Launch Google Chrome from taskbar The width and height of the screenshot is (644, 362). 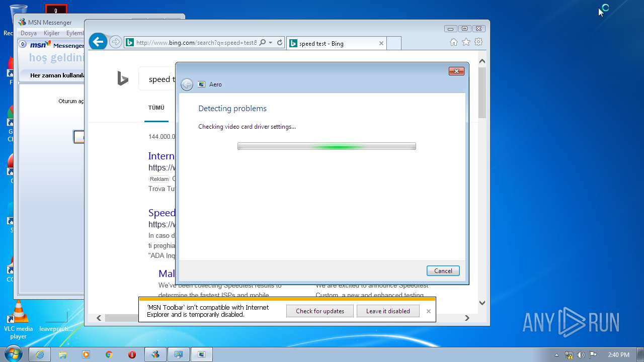coord(109,354)
